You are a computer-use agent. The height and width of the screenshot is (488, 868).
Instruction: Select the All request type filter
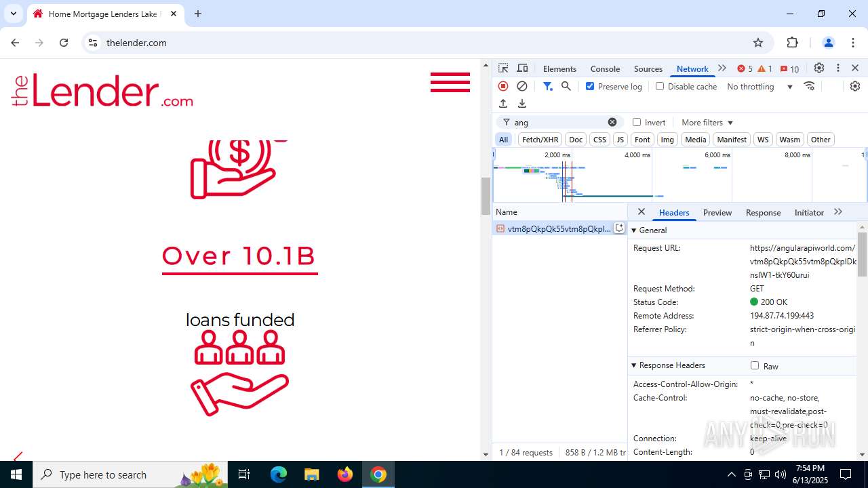[503, 140]
